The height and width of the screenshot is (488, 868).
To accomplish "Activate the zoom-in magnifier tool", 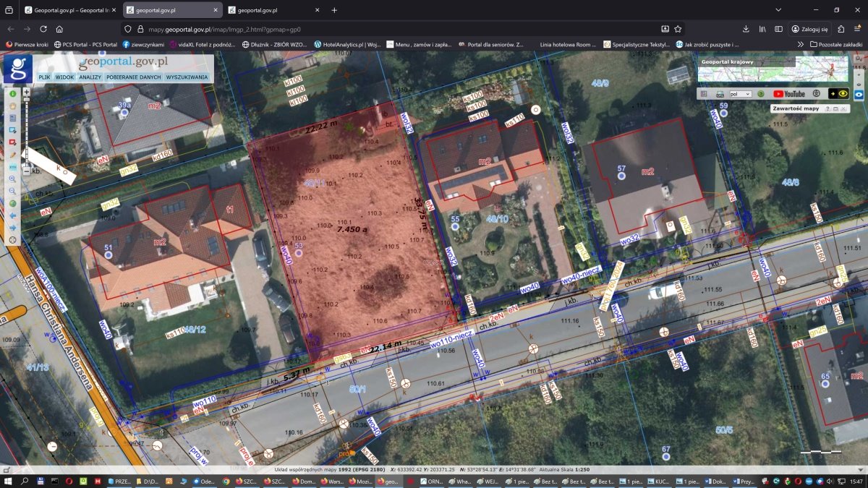I will pos(12,178).
